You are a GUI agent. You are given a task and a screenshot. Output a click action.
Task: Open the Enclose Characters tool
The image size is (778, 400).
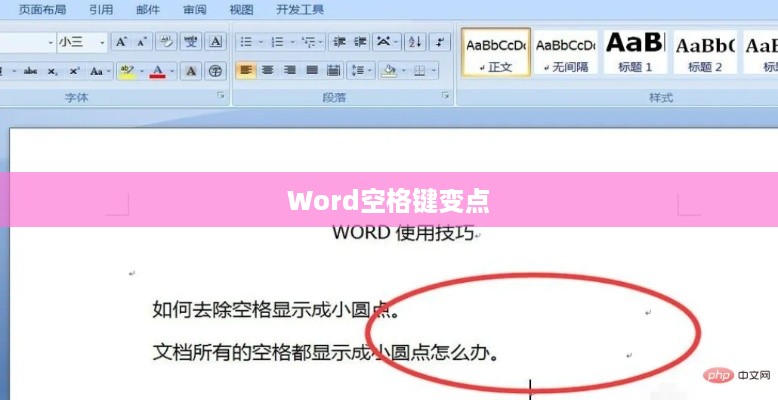tap(215, 71)
